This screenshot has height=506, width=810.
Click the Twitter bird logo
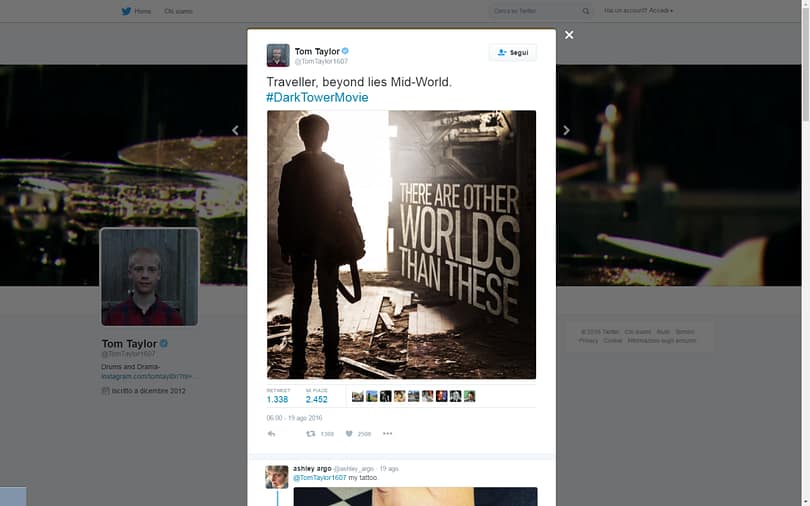(126, 11)
